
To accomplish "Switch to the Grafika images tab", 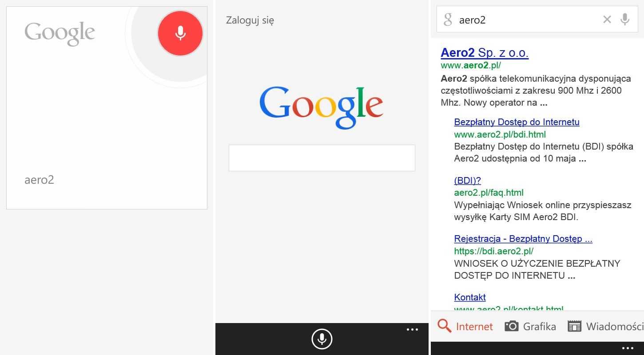I will coord(530,326).
